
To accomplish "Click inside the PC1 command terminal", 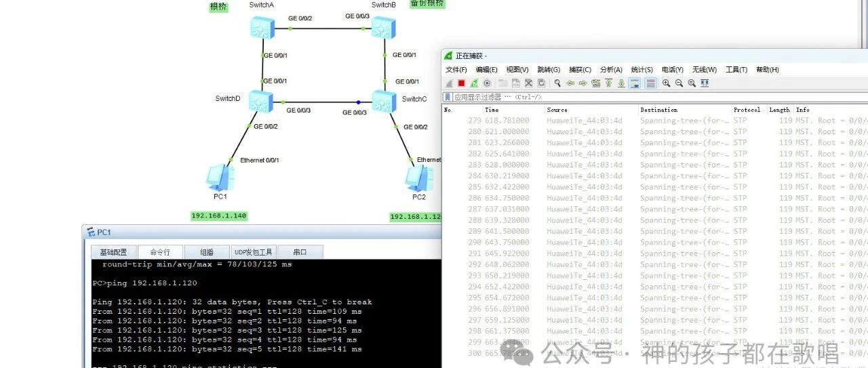I will (266, 313).
